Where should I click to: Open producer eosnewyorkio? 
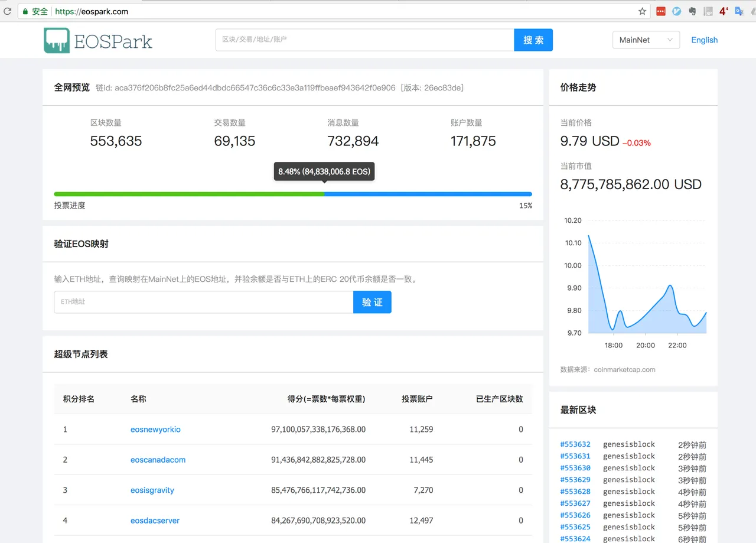155,430
